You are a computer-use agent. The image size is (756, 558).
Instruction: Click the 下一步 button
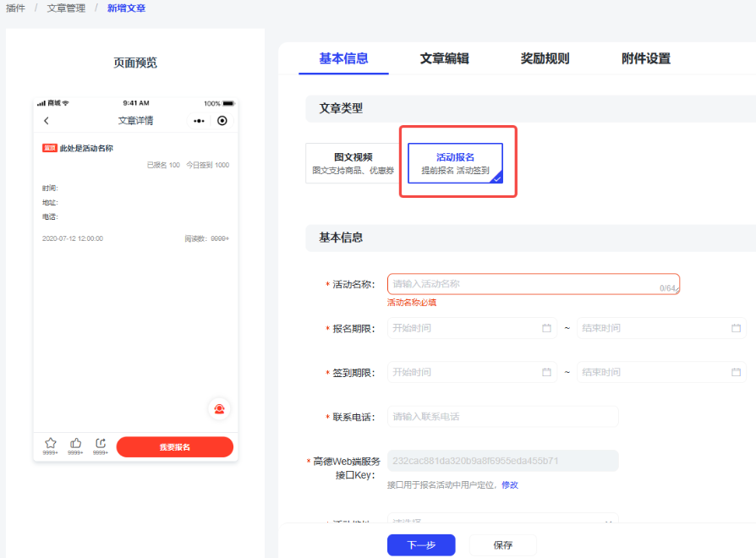coord(421,545)
